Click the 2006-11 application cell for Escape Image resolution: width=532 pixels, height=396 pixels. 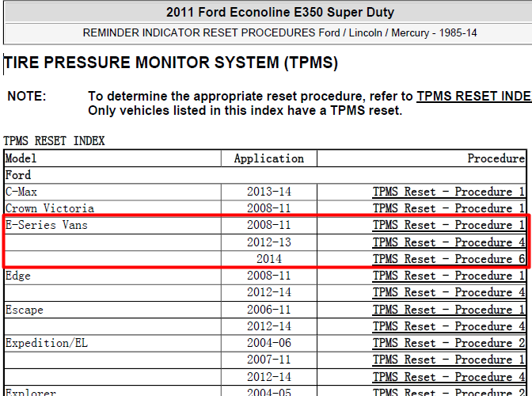click(x=269, y=310)
